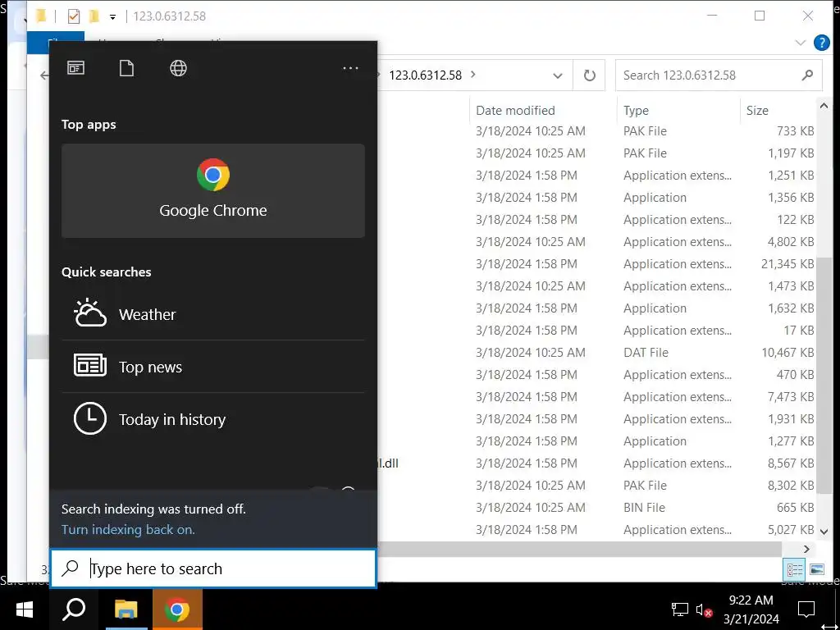
Task: Expand the ribbon with the chevron
Action: click(x=800, y=43)
